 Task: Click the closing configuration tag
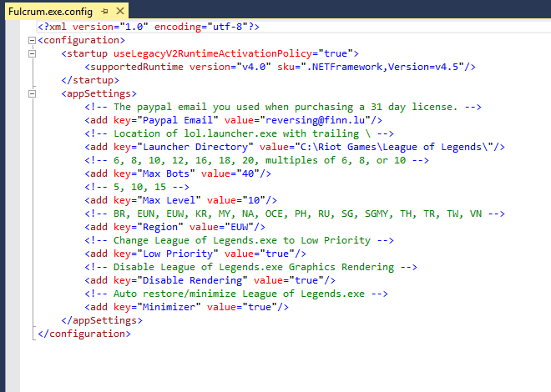pyautogui.click(x=84, y=334)
